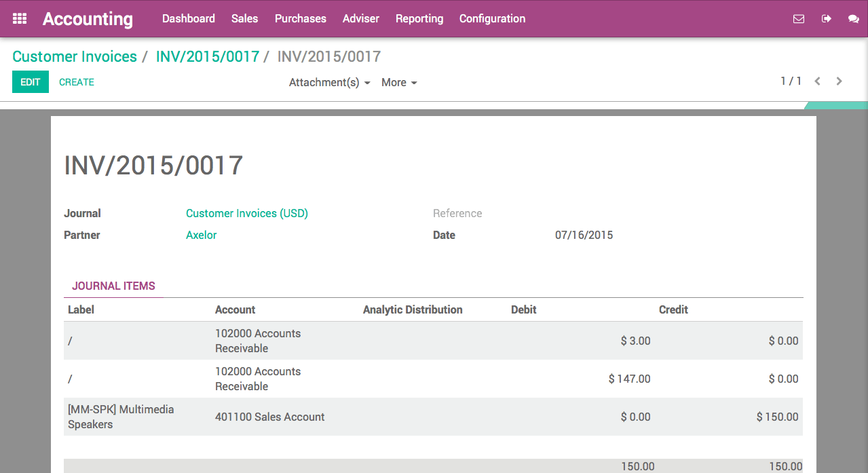Click the EDIT button
868x473 pixels.
(x=30, y=81)
